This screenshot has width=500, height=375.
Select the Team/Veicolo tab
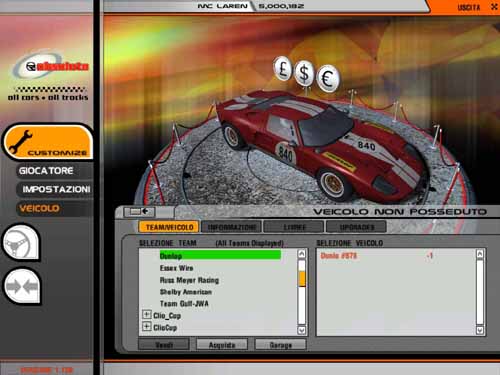[169, 227]
